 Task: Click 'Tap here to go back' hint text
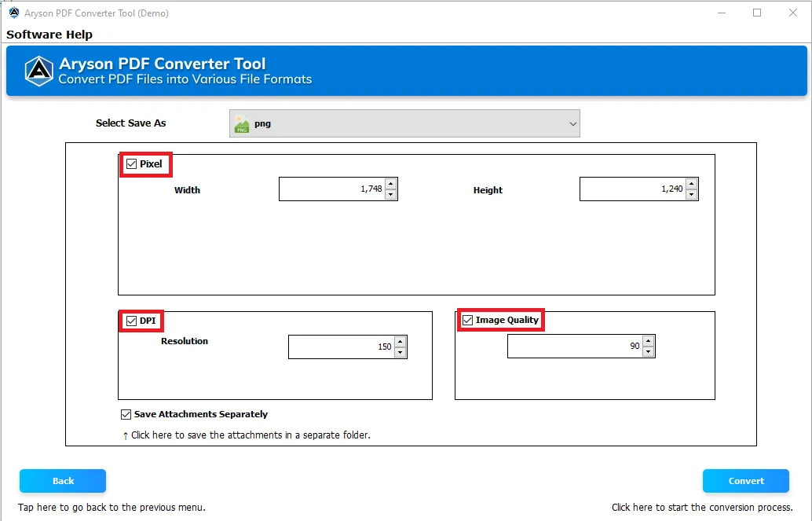coord(112,508)
